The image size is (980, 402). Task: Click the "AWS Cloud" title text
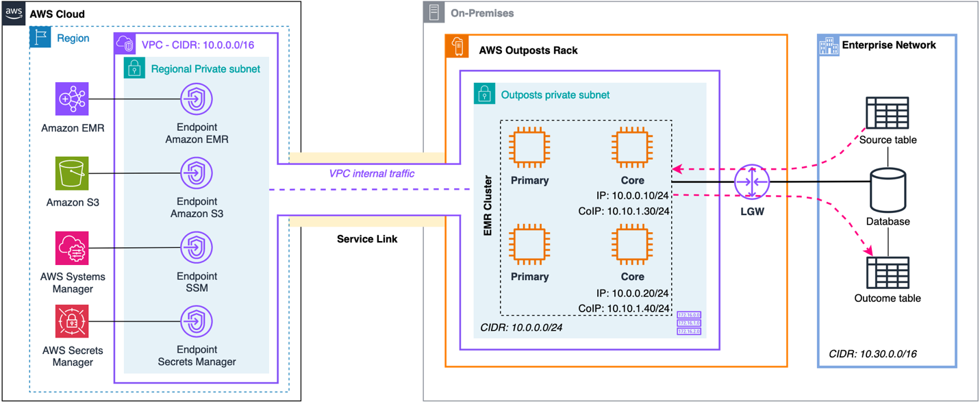pyautogui.click(x=58, y=14)
